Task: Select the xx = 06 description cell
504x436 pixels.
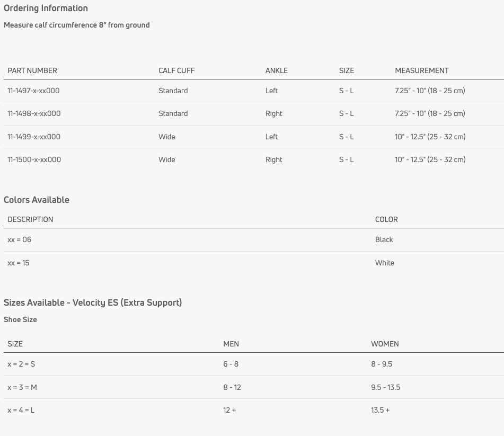Action: 19,239
